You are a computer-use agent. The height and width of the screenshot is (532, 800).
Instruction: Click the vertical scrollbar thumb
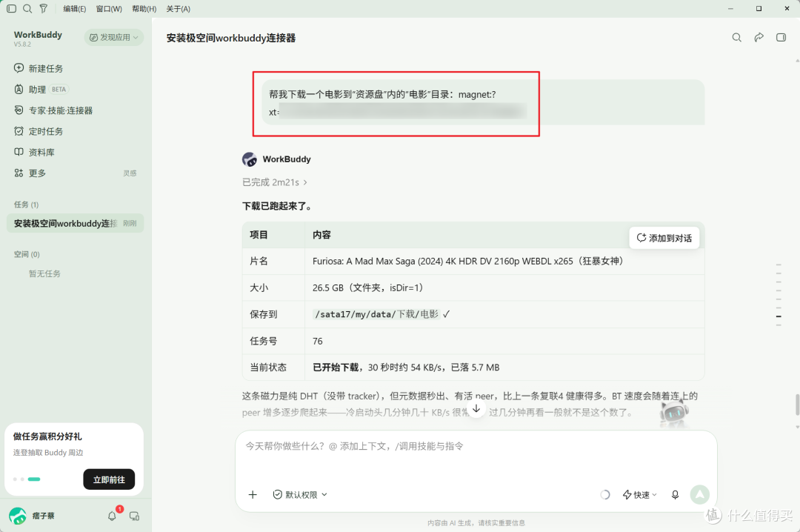pyautogui.click(x=797, y=405)
